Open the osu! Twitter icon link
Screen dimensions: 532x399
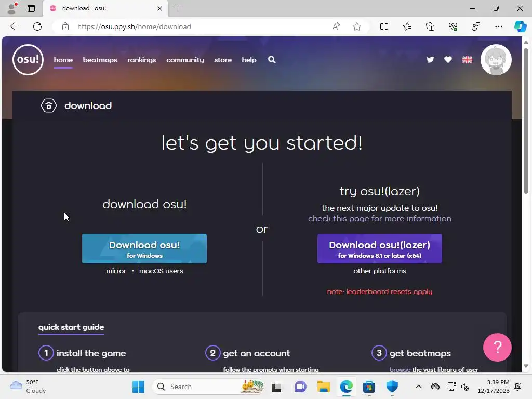tap(430, 60)
